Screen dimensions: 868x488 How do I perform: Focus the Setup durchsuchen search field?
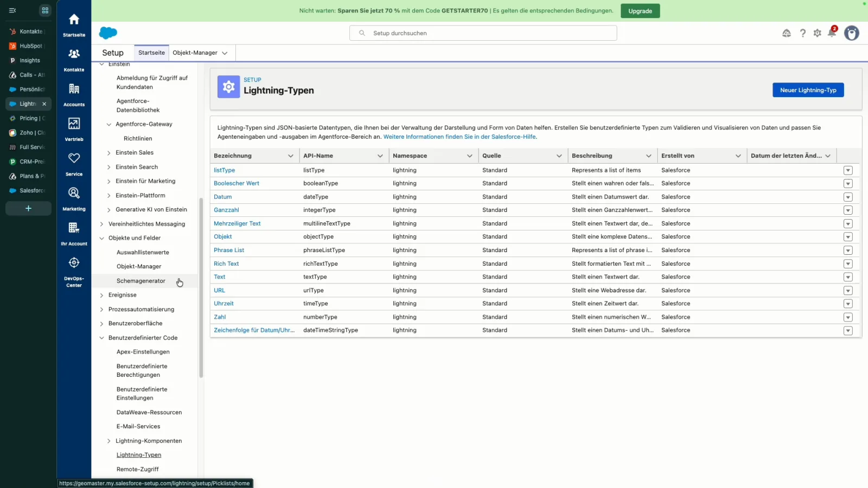pyautogui.click(x=483, y=33)
